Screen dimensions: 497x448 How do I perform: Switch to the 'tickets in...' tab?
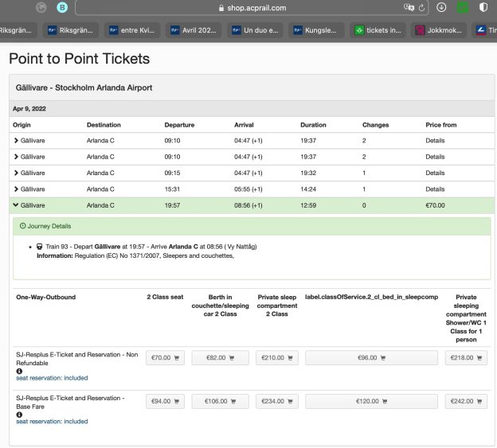click(x=378, y=30)
